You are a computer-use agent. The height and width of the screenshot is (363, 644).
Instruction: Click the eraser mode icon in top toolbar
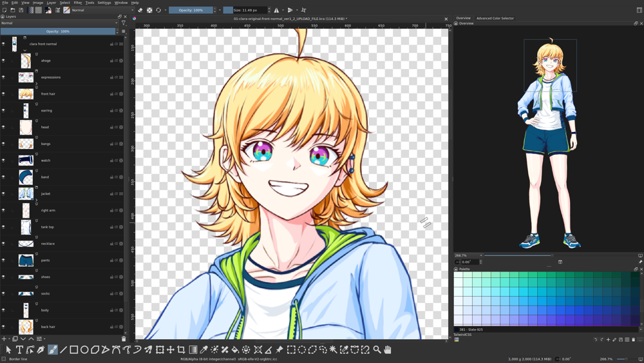coord(140,10)
